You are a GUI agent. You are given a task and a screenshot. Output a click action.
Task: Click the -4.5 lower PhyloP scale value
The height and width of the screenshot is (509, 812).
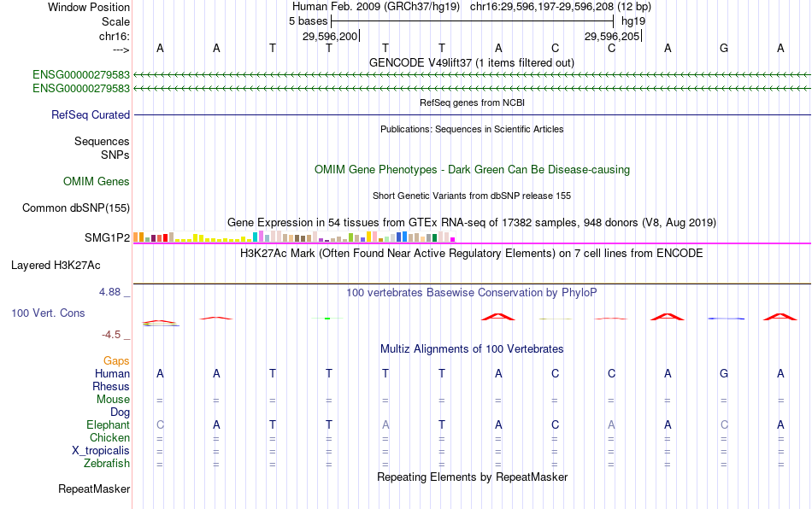[111, 335]
